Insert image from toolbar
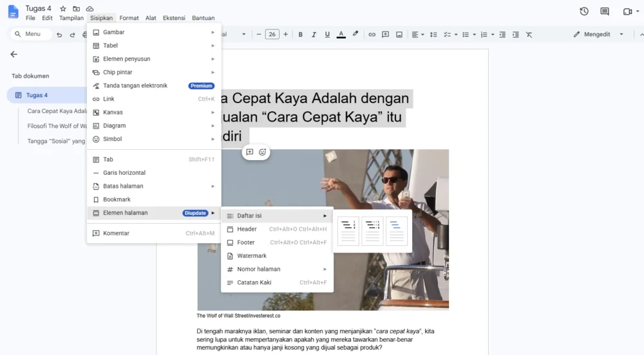The width and height of the screenshot is (644, 355). [x=399, y=35]
